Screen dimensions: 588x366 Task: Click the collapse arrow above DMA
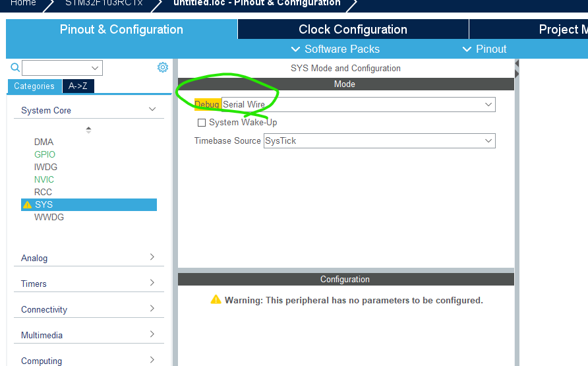88,130
